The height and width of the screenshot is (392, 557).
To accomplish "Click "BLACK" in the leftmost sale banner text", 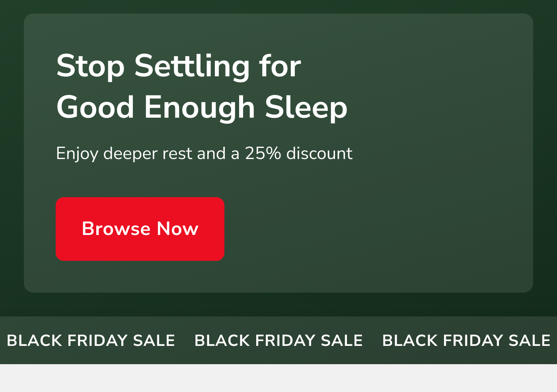I will tap(35, 341).
